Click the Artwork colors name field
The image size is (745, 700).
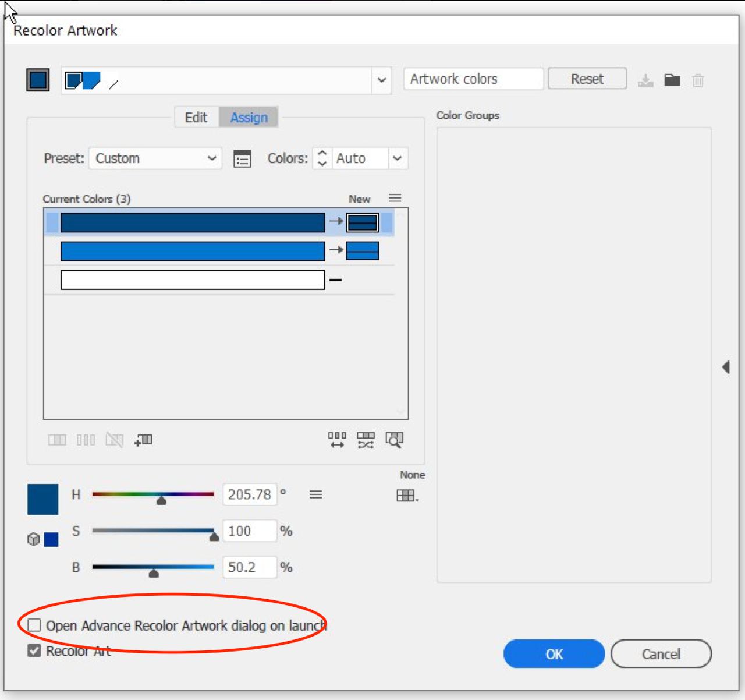[x=474, y=79]
